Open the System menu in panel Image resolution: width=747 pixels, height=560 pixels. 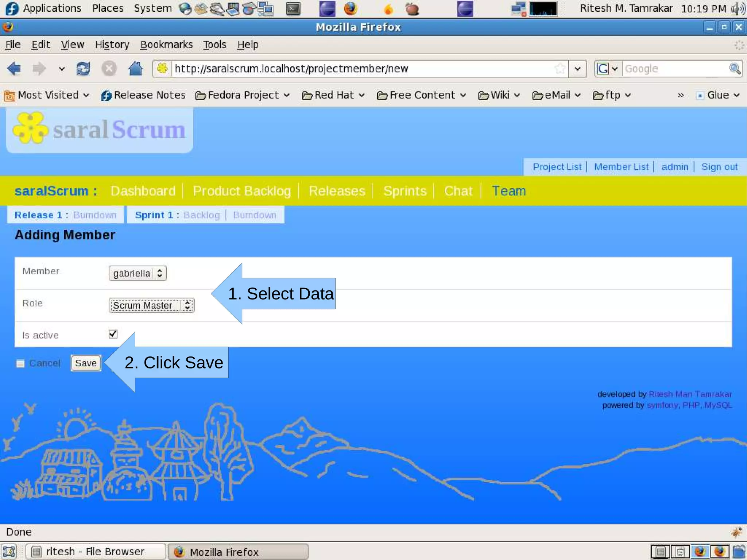(153, 8)
